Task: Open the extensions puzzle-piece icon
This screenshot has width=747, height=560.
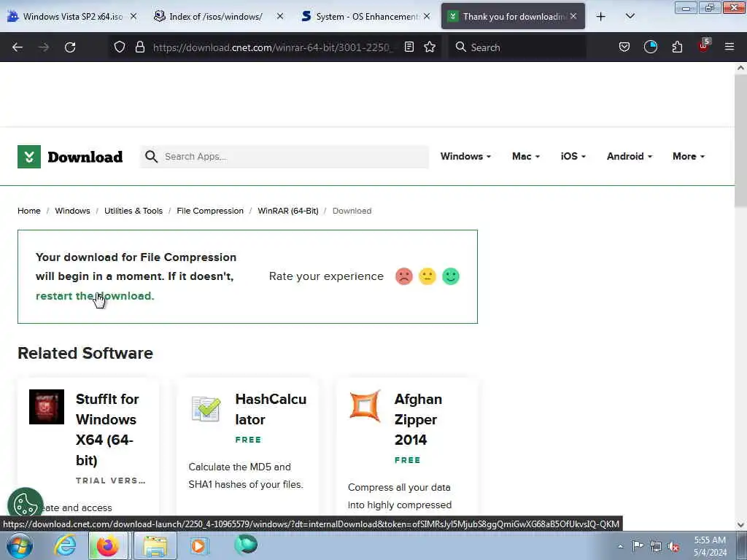Action: click(677, 47)
